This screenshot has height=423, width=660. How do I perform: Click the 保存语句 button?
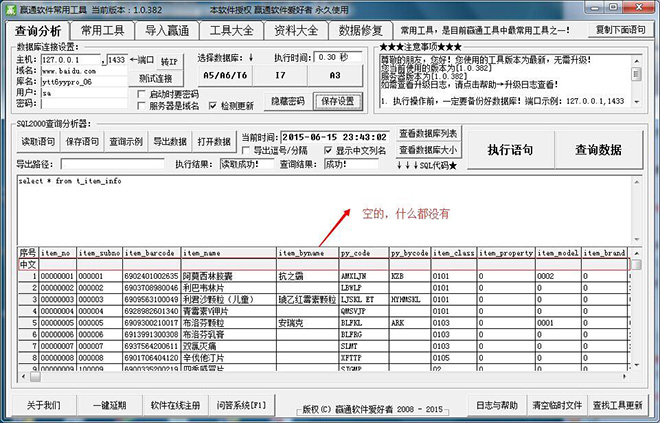click(x=82, y=142)
